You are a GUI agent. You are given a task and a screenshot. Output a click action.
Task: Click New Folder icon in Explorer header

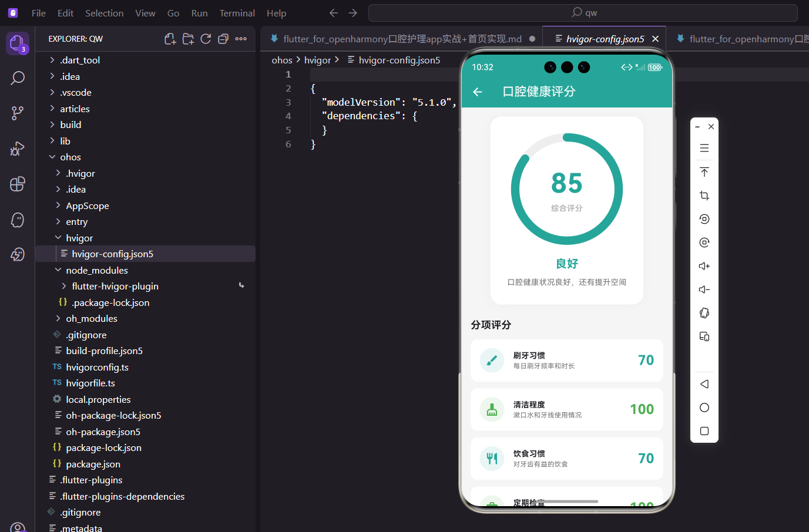(x=188, y=39)
